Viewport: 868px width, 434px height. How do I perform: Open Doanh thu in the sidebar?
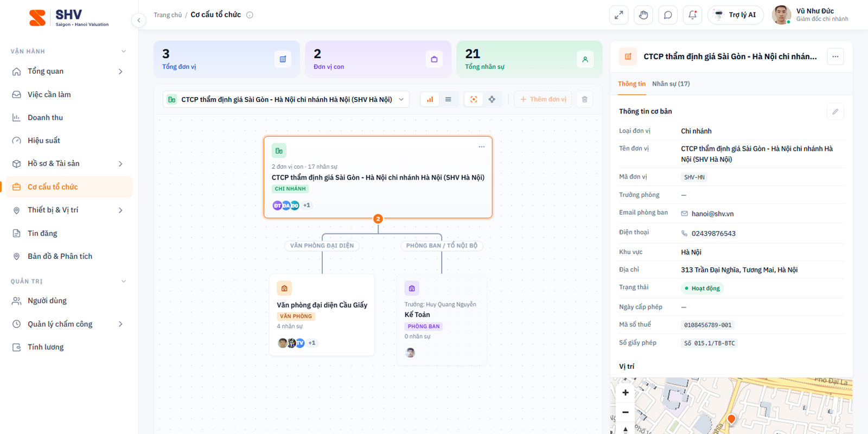[x=69, y=118]
